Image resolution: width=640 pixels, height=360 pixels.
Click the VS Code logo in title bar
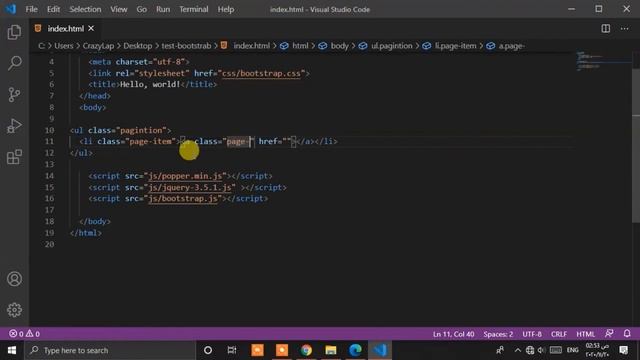tap(10, 9)
